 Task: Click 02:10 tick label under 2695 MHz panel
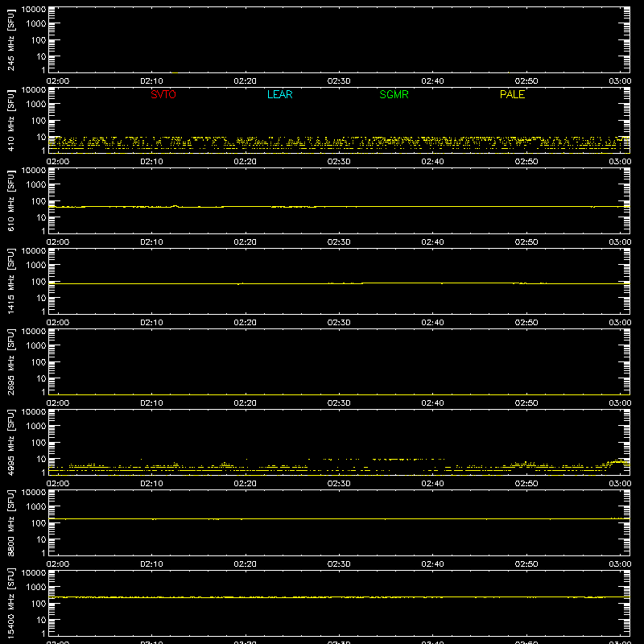click(151, 403)
